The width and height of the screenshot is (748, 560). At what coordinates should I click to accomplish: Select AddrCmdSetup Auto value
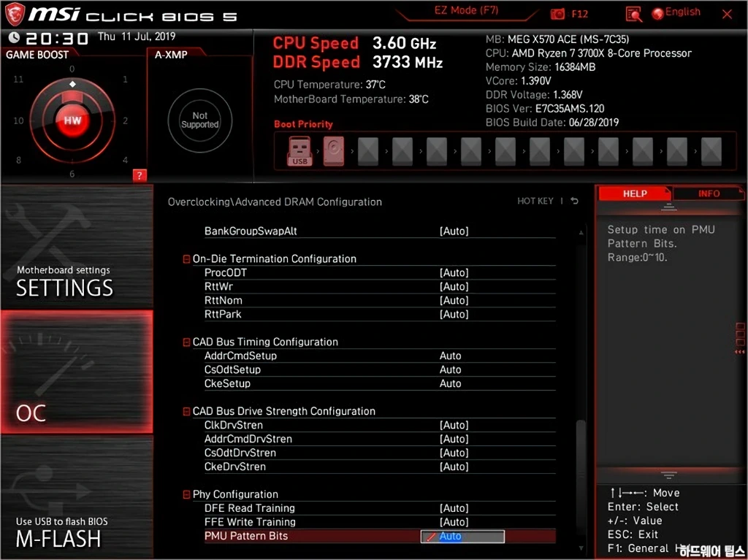click(450, 356)
